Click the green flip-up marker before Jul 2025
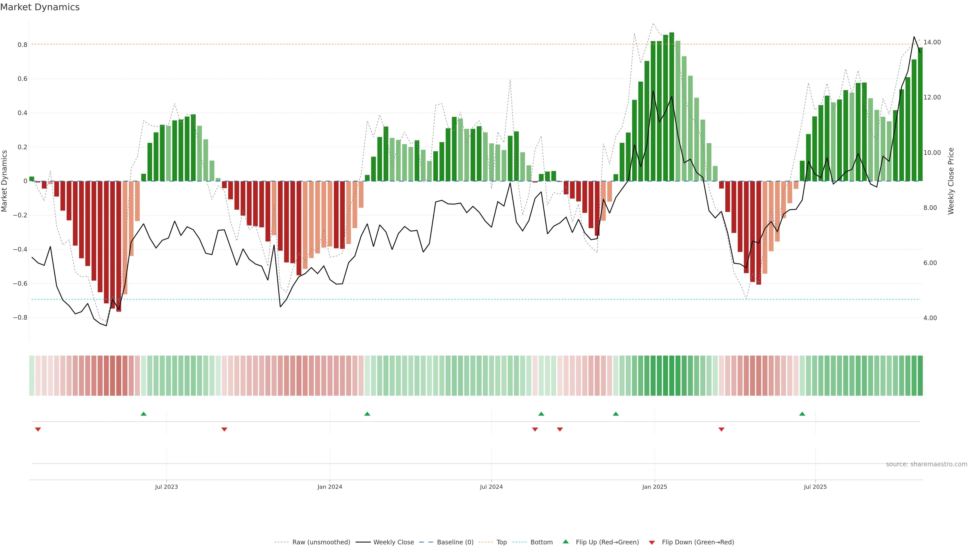This screenshot has height=551, width=980. coord(802,414)
